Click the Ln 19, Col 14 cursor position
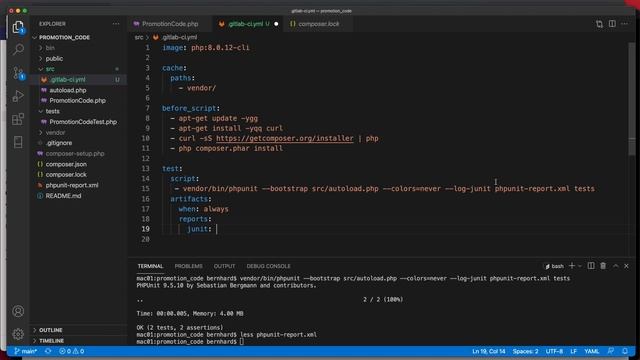The width and height of the screenshot is (640, 360). tap(489, 351)
